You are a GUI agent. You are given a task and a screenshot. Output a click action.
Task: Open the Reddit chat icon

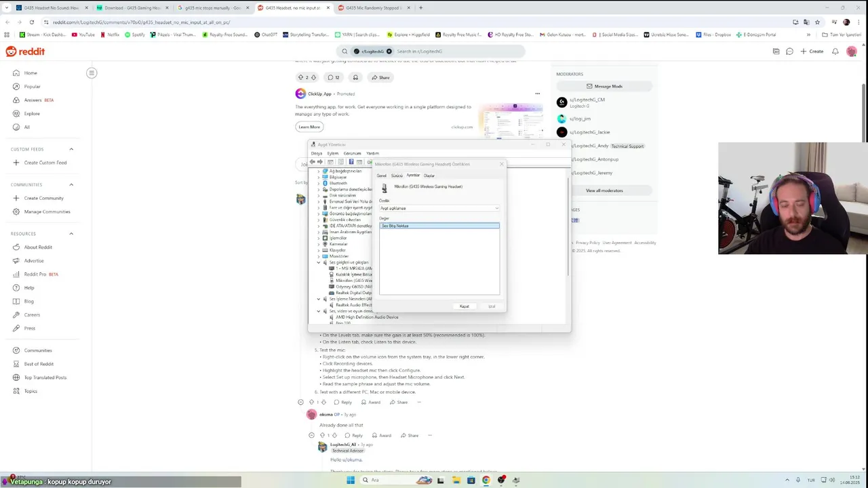[x=789, y=52]
